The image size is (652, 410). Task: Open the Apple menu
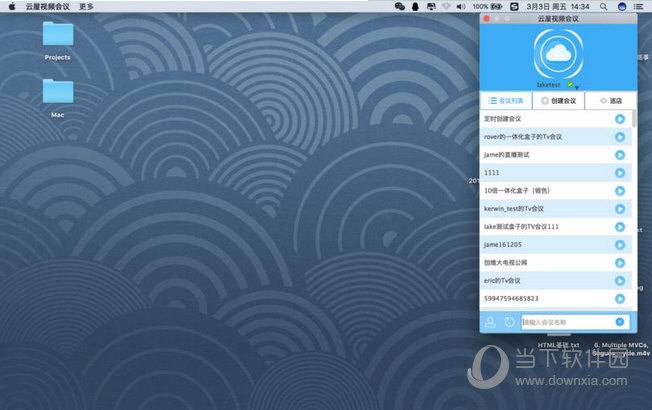click(12, 6)
